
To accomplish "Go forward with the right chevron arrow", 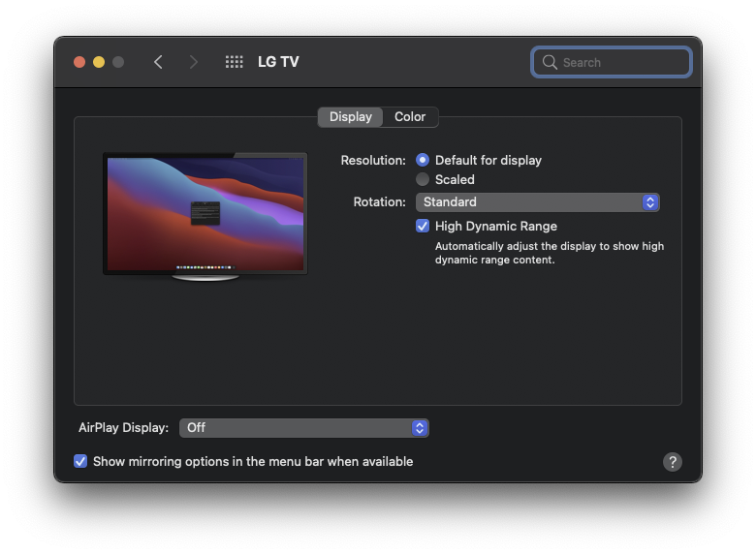I will pos(193,62).
